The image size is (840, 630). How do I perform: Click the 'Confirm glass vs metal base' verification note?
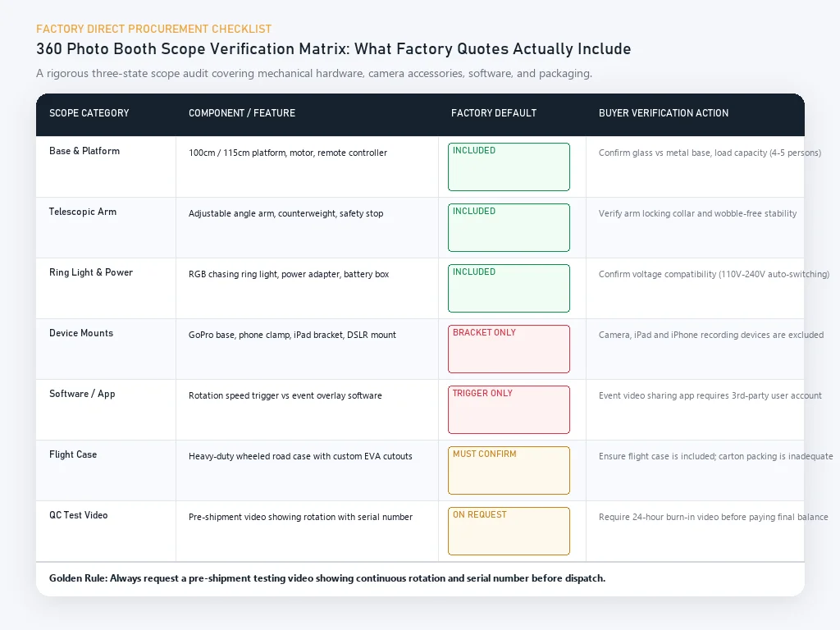point(710,153)
